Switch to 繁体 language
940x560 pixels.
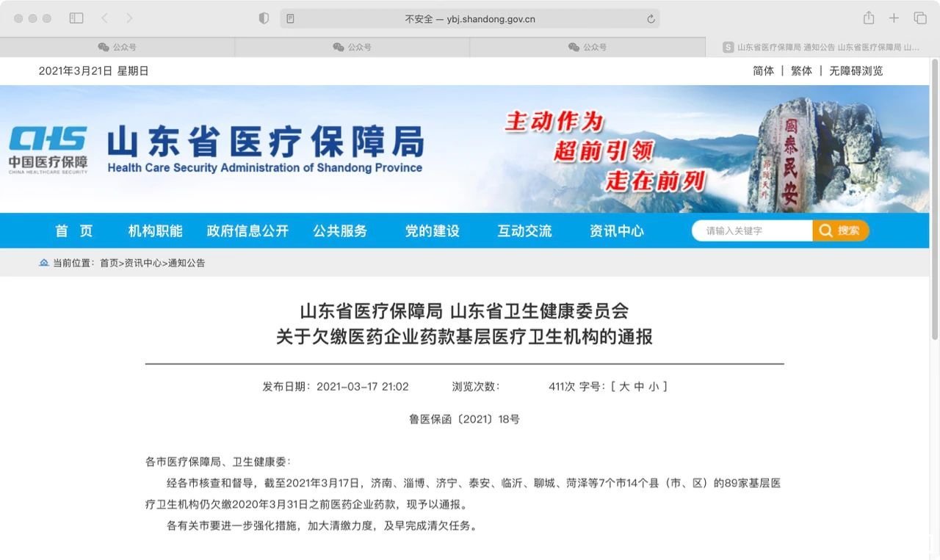[x=802, y=71]
